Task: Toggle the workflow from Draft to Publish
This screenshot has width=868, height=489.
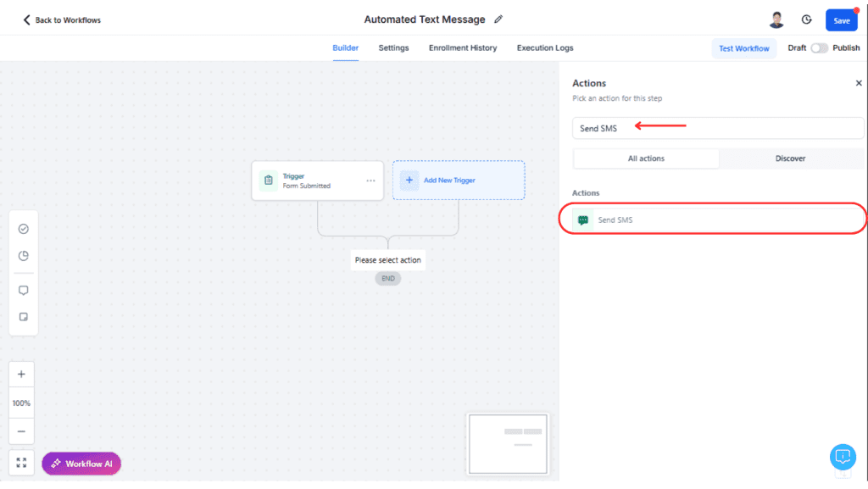Action: pyautogui.click(x=819, y=48)
